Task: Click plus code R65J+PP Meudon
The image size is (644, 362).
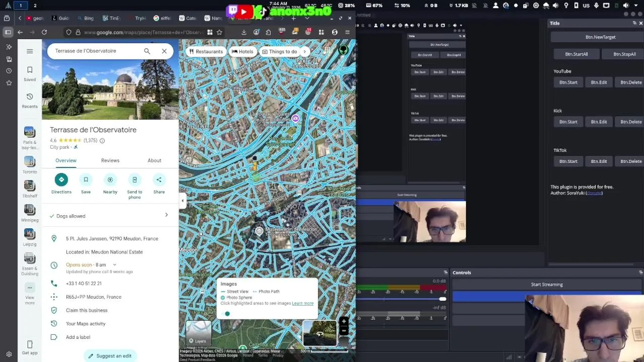Action: point(94,297)
